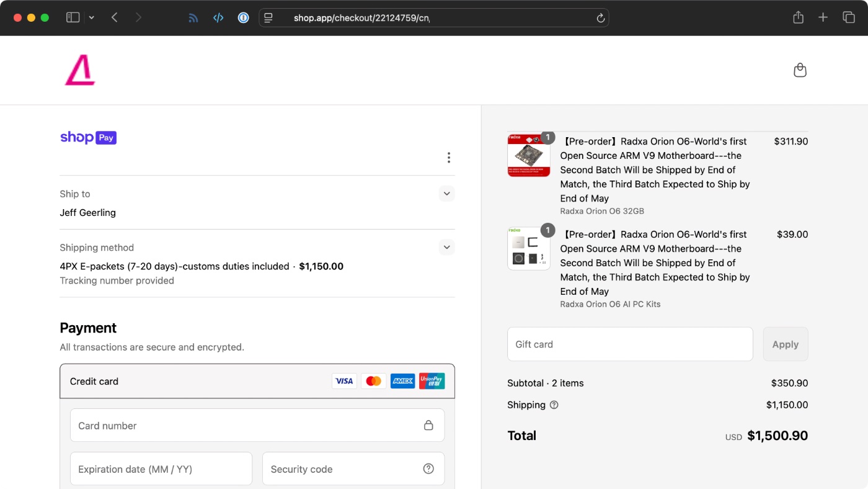Open a new tab with plus button
This screenshot has height=489, width=868.
823,17
